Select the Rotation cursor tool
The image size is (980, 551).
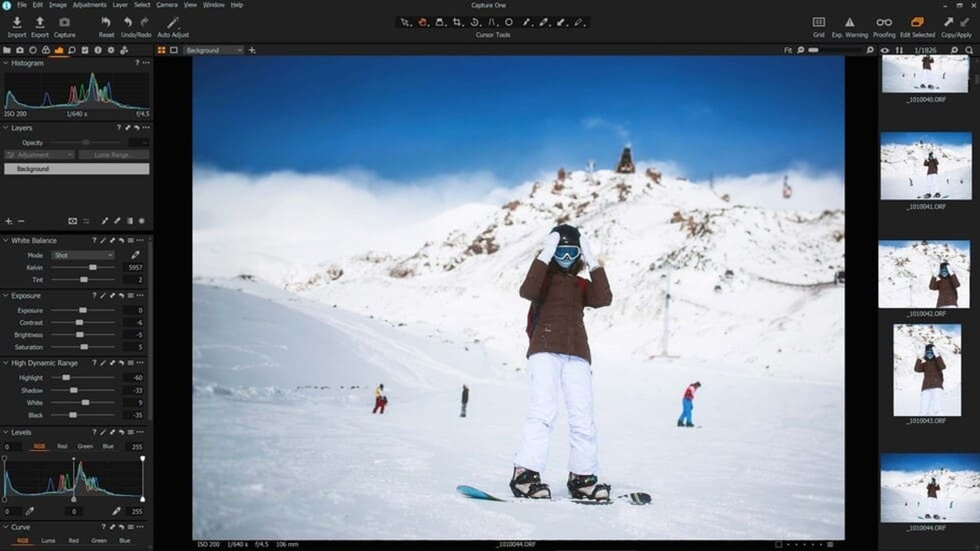[475, 21]
